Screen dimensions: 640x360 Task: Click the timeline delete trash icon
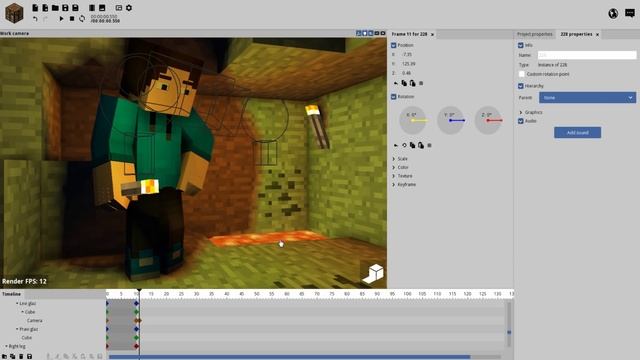(x=21, y=356)
